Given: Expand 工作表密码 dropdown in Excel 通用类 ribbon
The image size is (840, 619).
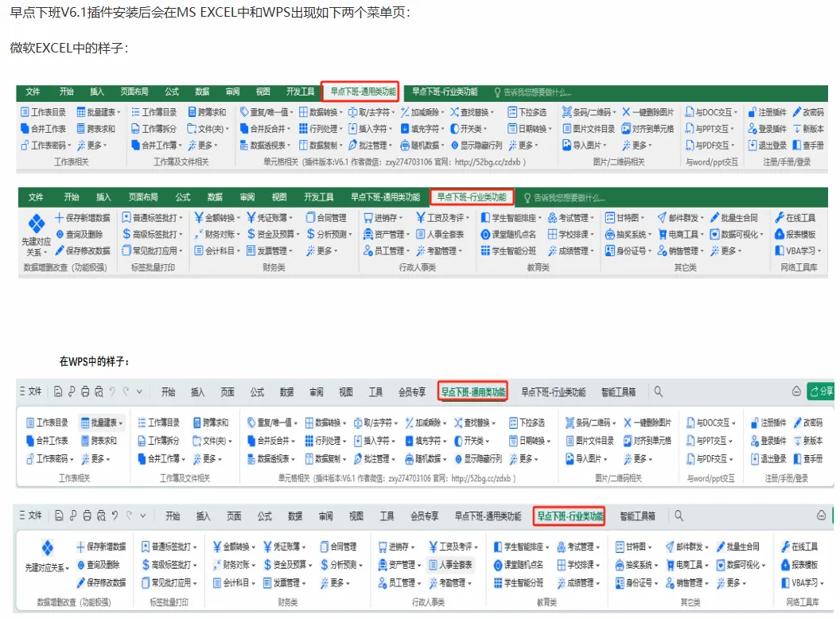Looking at the screenshot, I should 46,146.
